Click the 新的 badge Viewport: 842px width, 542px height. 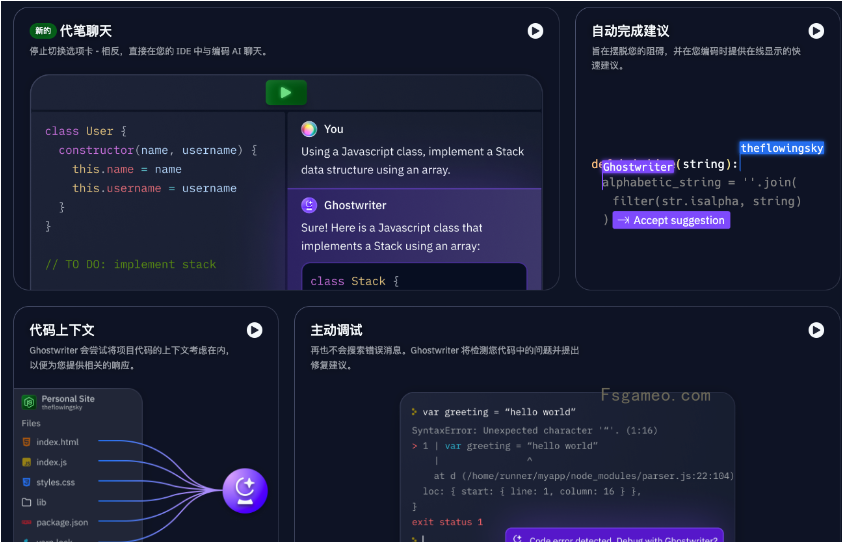pos(43,31)
